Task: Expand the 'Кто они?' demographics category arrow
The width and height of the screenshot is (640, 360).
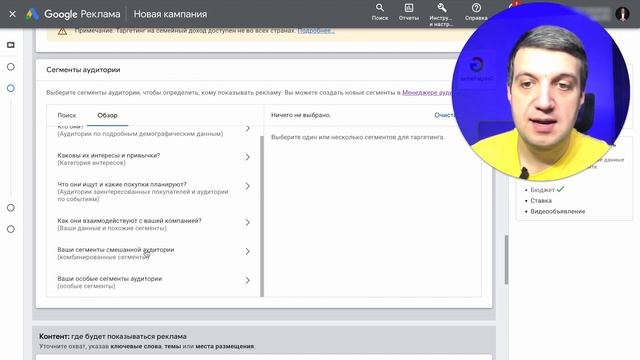Action: (x=247, y=129)
